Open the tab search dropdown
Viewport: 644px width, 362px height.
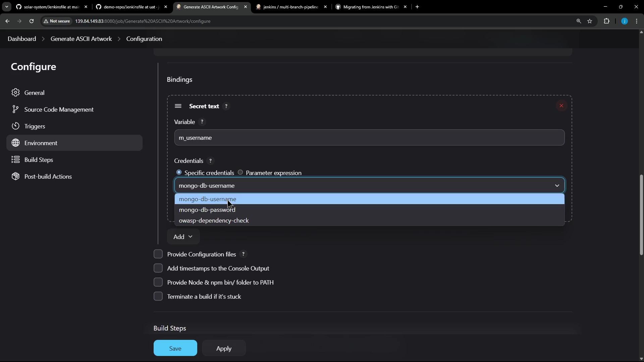(6, 7)
